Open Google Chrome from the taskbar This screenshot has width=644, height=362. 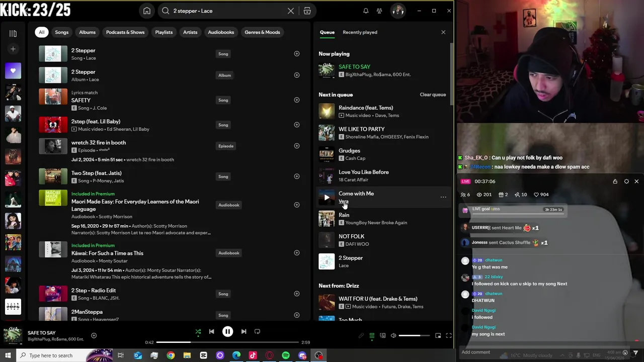[171, 355]
